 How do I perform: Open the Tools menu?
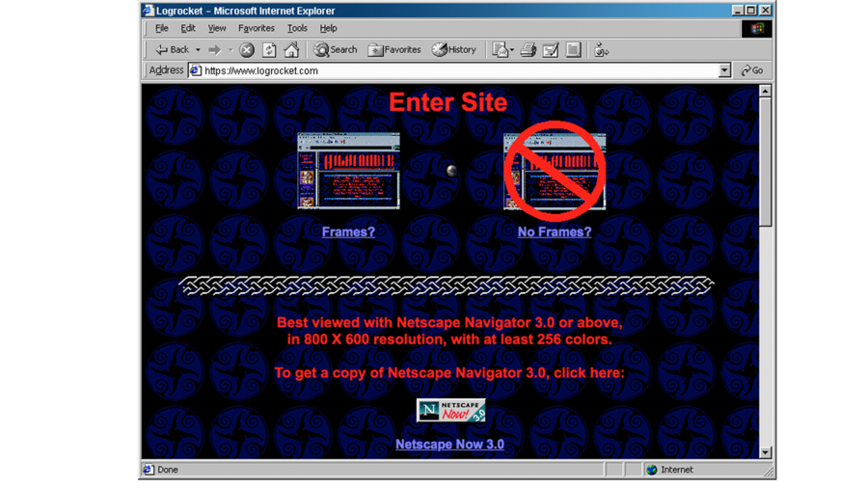297,28
